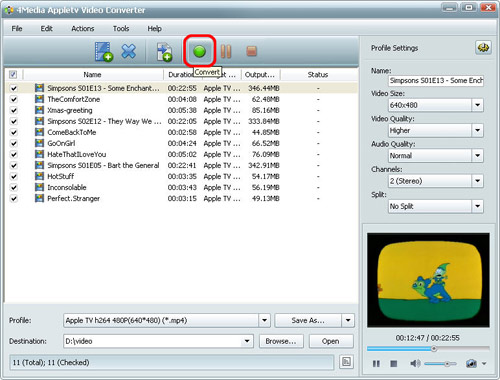Open the File menu
The height and width of the screenshot is (380, 500).
tap(17, 29)
